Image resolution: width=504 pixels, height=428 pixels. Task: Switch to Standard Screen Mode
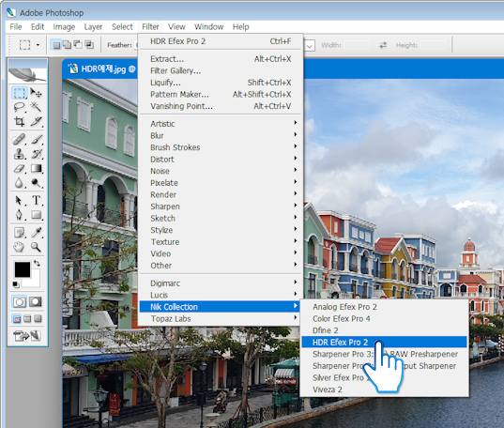click(17, 319)
